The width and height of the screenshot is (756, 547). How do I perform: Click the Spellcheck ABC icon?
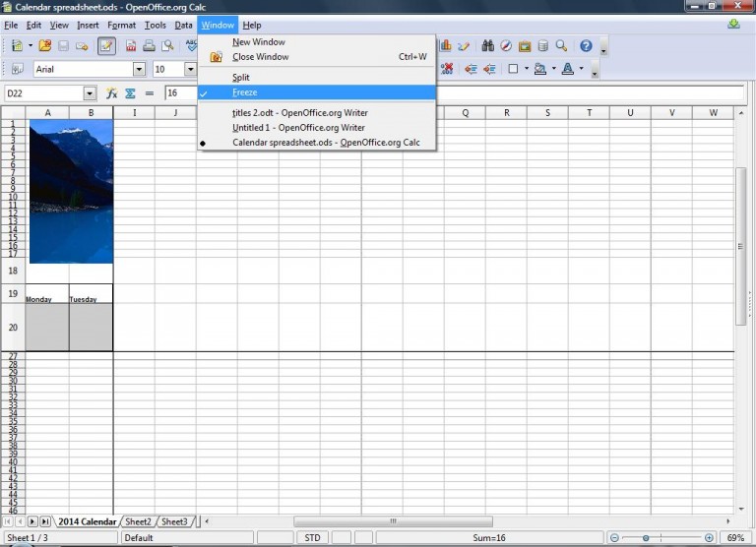[191, 46]
